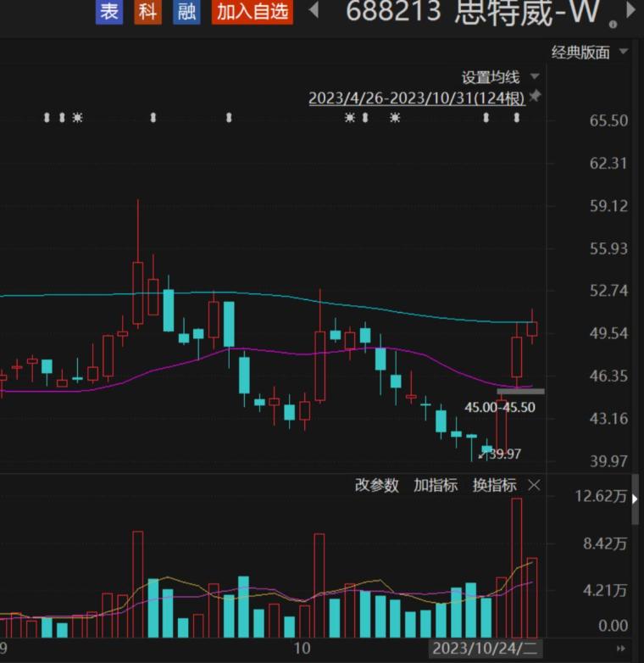Go to next stock with right arrow
Viewport: 644px width, 663px height.
[631, 9]
